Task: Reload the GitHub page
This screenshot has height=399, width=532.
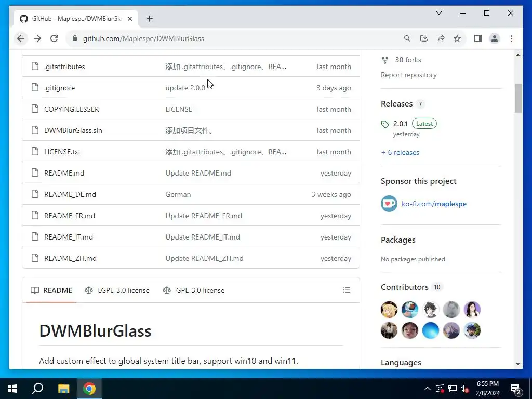Action: click(54, 38)
